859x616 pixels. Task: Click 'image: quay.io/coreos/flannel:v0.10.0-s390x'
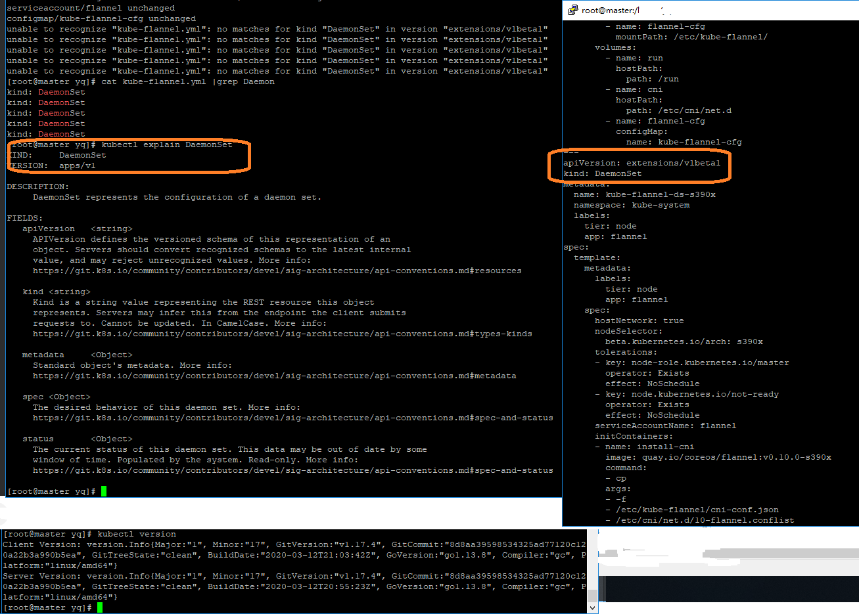[718, 457]
